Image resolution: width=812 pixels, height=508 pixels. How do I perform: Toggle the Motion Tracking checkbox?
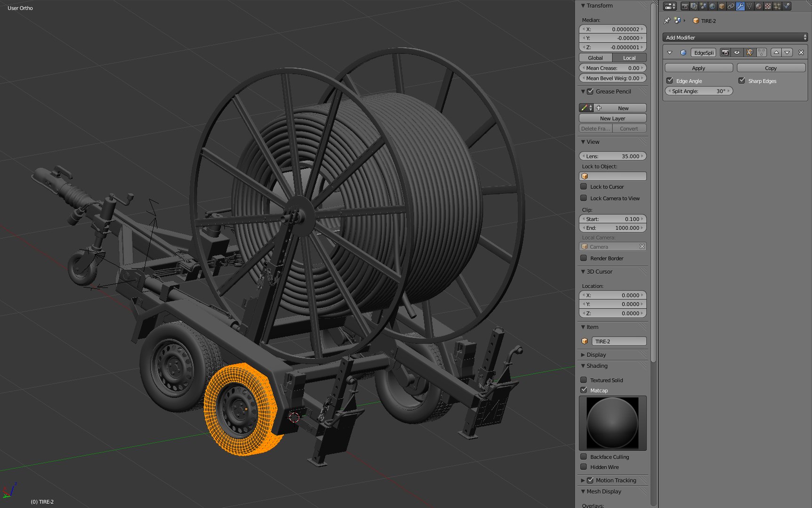point(590,480)
